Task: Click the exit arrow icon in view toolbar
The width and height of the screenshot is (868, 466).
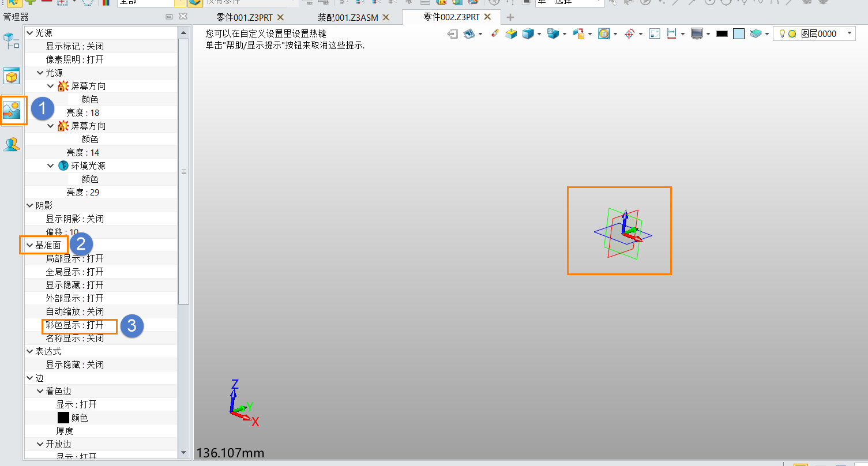Action: (453, 34)
